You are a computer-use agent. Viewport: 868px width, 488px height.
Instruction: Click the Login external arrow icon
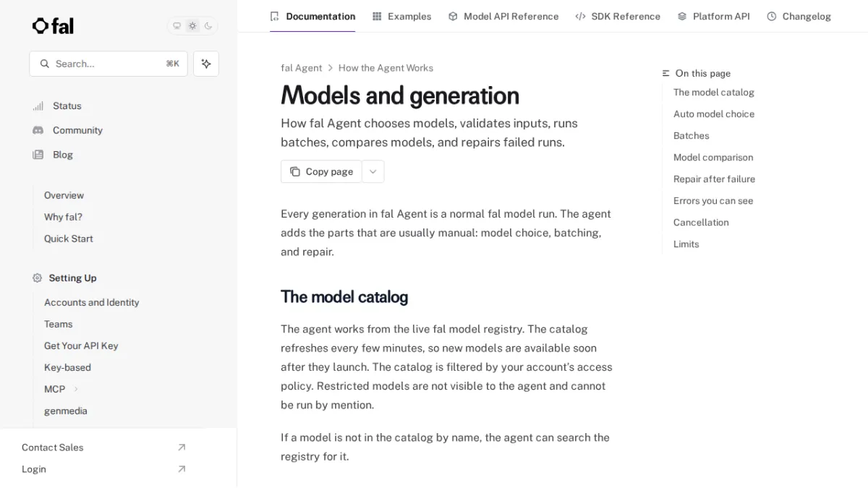tap(182, 469)
